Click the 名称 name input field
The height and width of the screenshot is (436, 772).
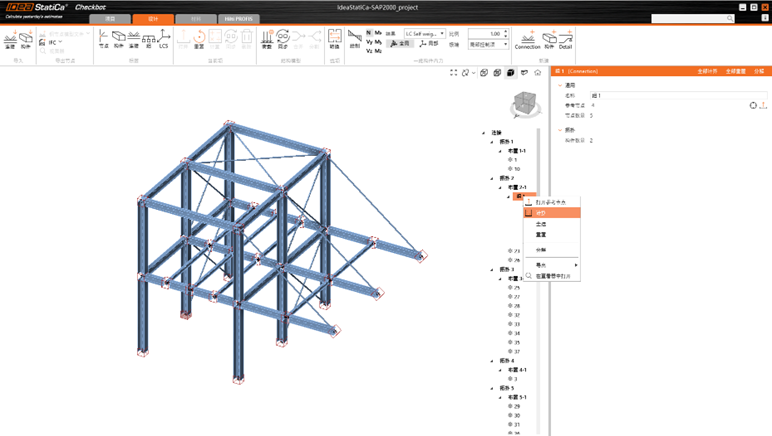(x=678, y=96)
